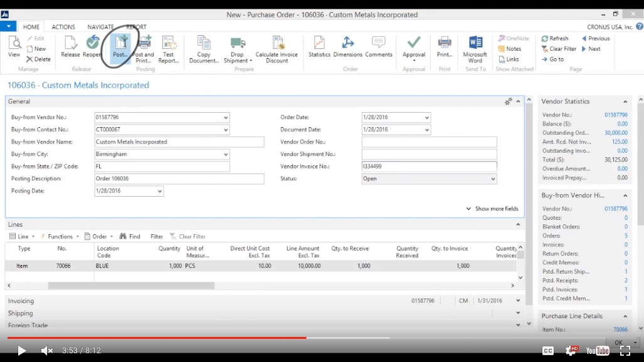This screenshot has height=362, width=644.
Task: Open Dimensions
Action: [x=347, y=46]
